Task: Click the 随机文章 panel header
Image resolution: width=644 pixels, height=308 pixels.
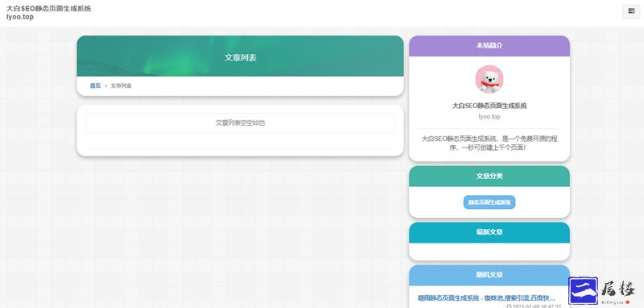Action: pyautogui.click(x=489, y=275)
